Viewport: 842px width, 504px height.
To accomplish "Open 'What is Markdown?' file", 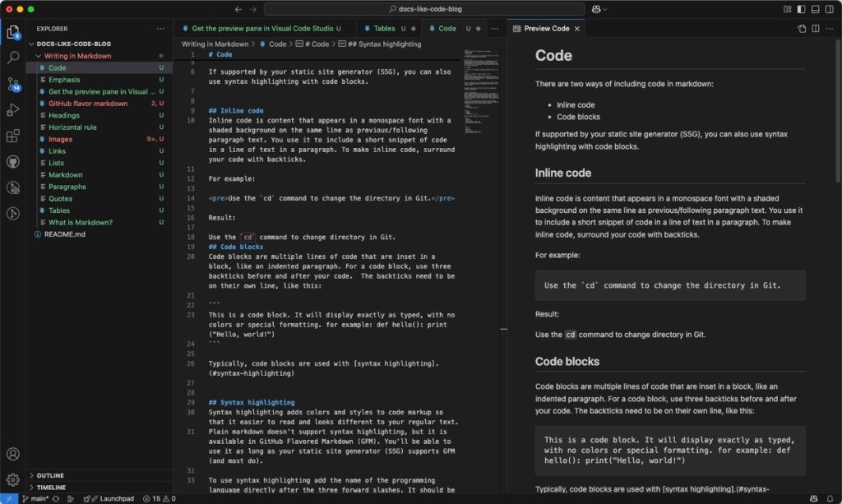I will (x=99, y=222).
